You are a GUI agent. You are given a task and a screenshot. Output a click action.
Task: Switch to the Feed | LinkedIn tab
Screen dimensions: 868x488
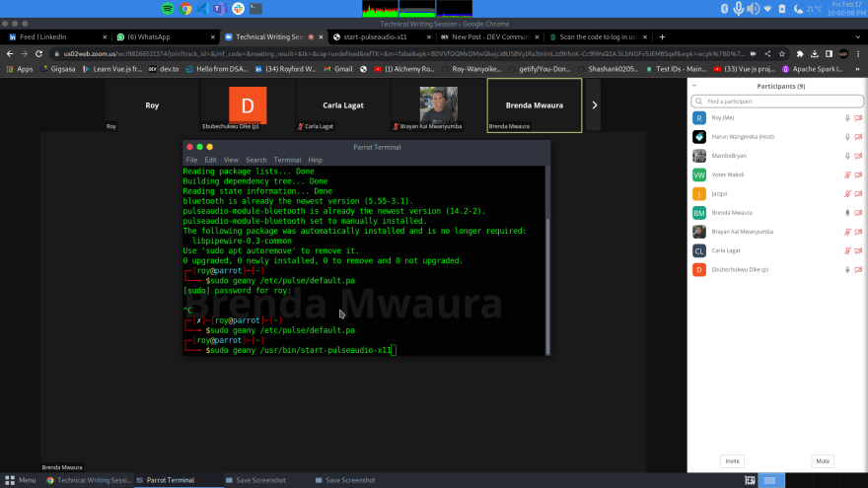click(x=42, y=37)
